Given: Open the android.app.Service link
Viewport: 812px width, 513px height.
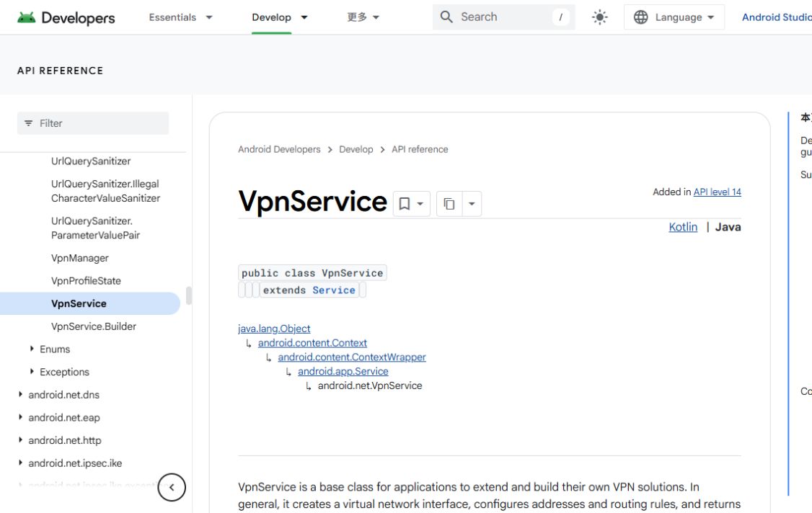Looking at the screenshot, I should tap(343, 371).
